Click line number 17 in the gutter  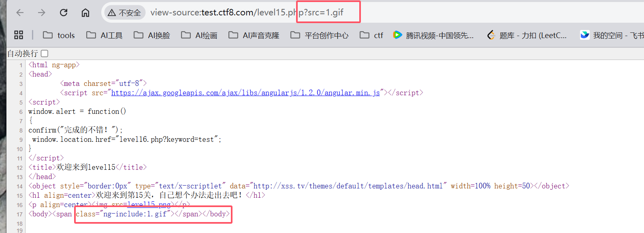tap(19, 214)
